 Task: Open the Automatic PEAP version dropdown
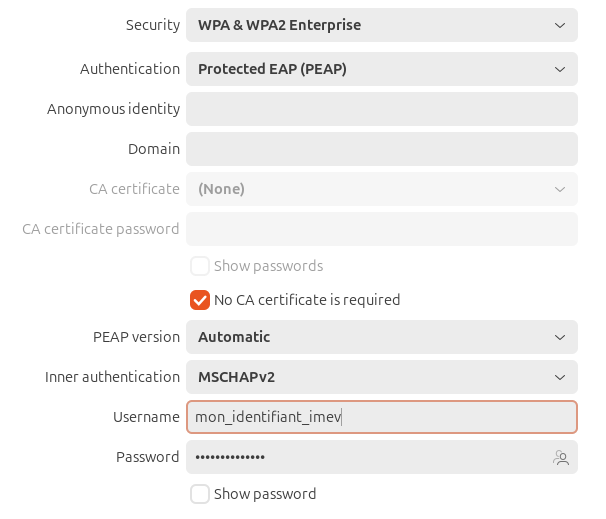pyautogui.click(x=382, y=337)
